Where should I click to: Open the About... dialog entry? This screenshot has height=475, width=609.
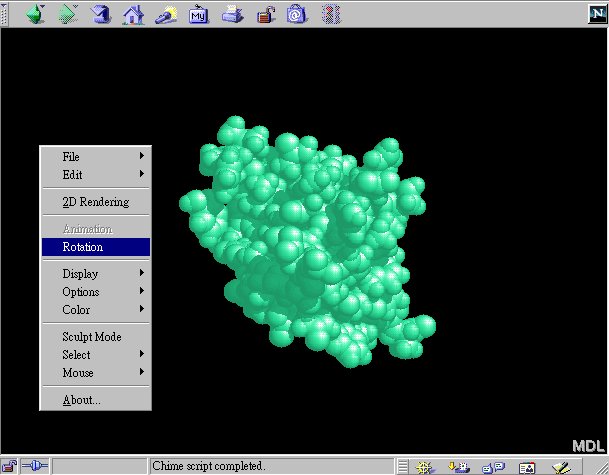coord(96,400)
